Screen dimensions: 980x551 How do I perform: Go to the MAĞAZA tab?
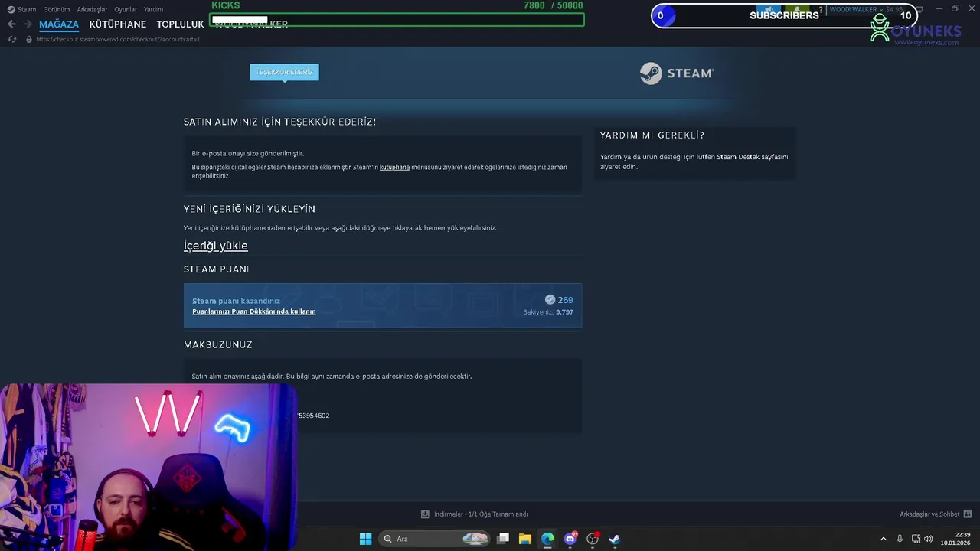click(59, 24)
